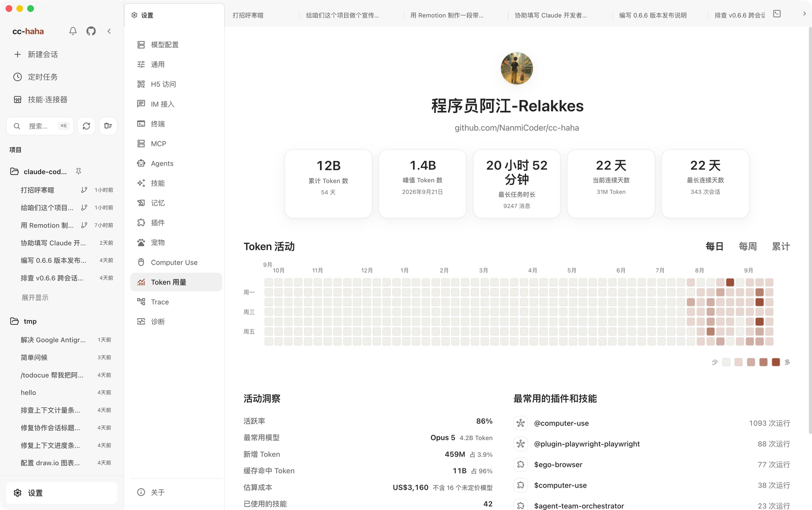This screenshot has height=510, width=812.
Task: Start a new conversation (新建会话)
Action: tap(62, 54)
